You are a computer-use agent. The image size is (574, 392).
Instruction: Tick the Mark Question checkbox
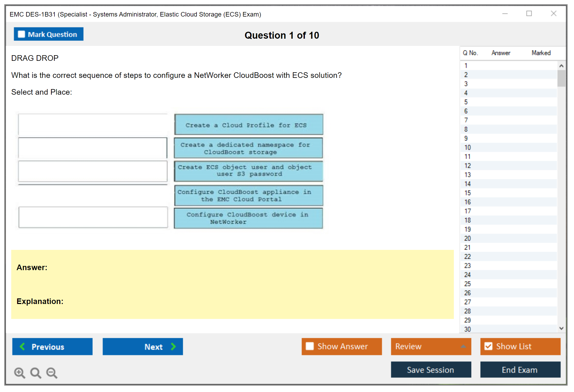click(x=21, y=34)
